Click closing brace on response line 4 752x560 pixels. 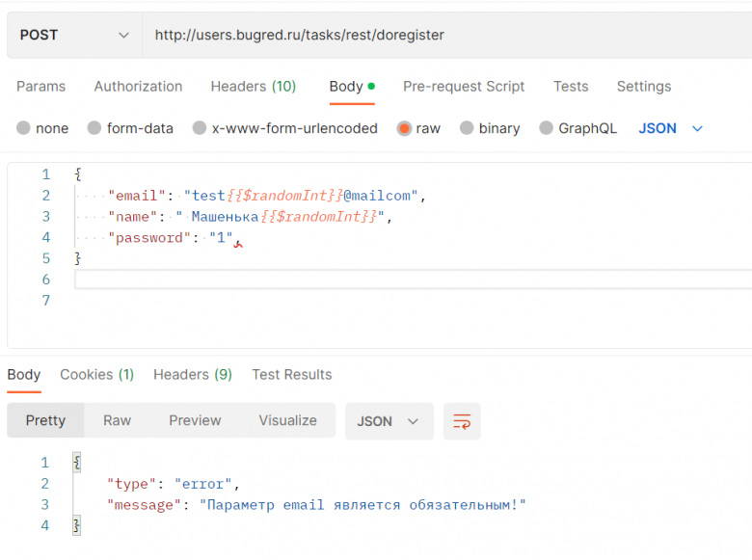[x=77, y=525]
